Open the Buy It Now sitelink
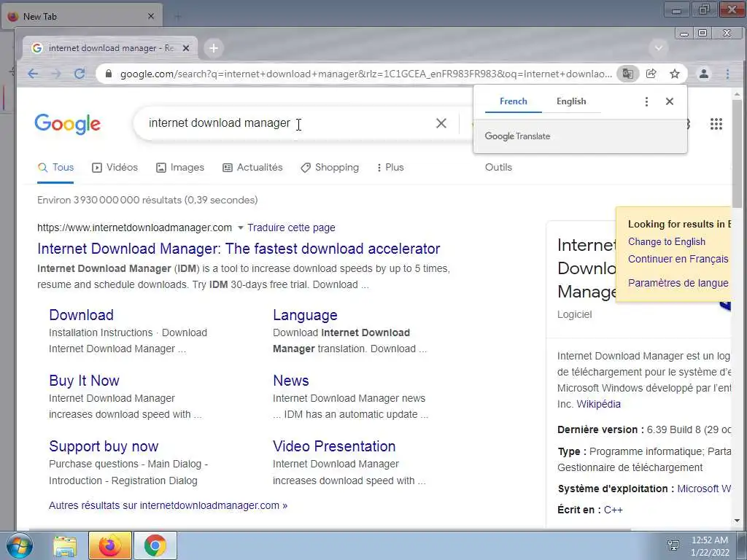The width and height of the screenshot is (747, 560). (85, 381)
